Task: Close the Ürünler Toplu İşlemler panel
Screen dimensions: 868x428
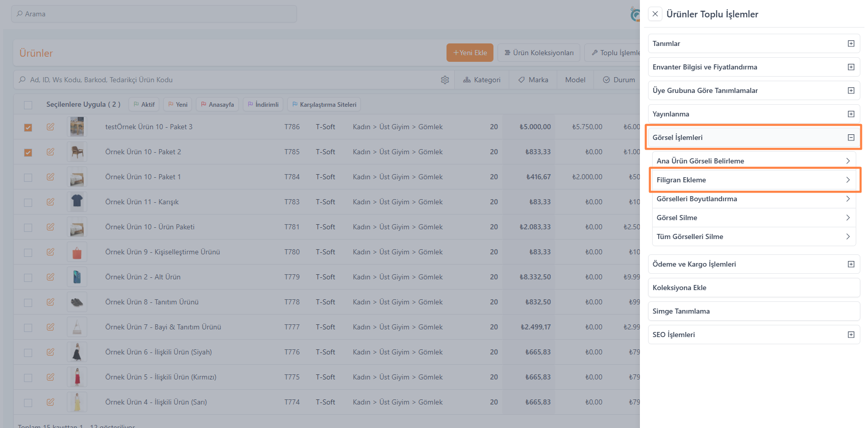Action: click(655, 14)
